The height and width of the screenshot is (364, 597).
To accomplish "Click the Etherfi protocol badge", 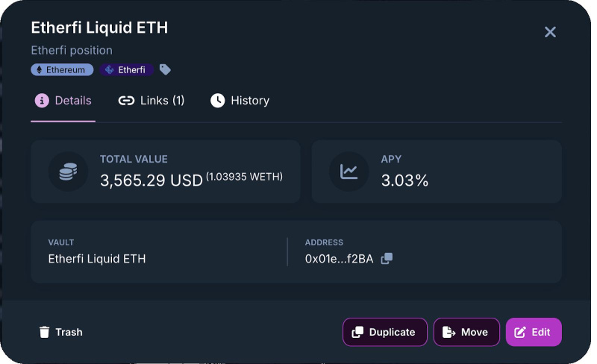I will point(126,69).
